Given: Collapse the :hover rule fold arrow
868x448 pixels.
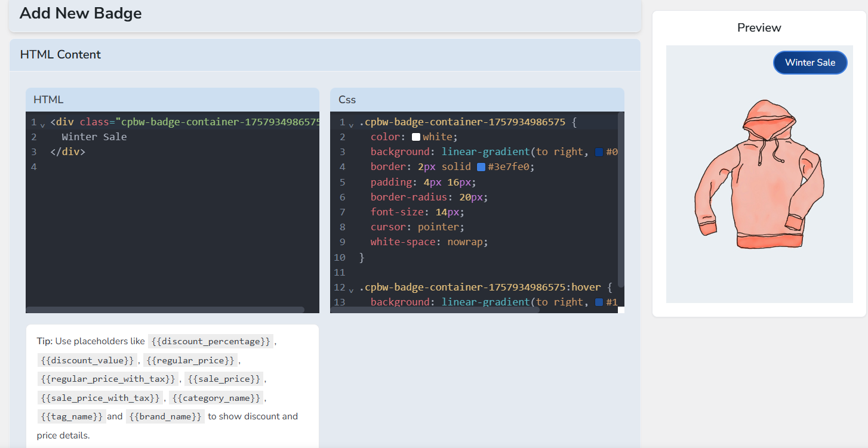Looking at the screenshot, I should coord(351,290).
